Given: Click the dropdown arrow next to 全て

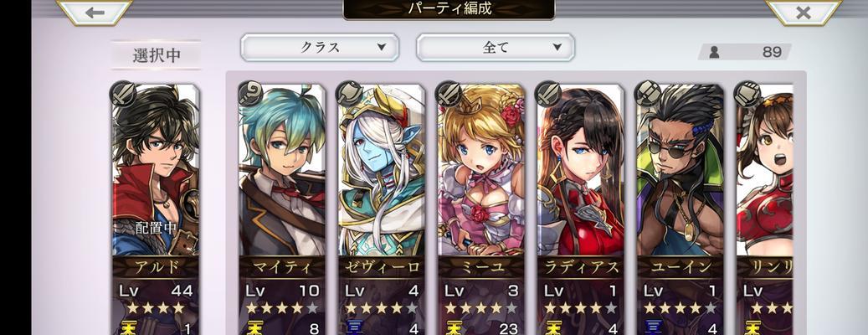Looking at the screenshot, I should click(557, 48).
